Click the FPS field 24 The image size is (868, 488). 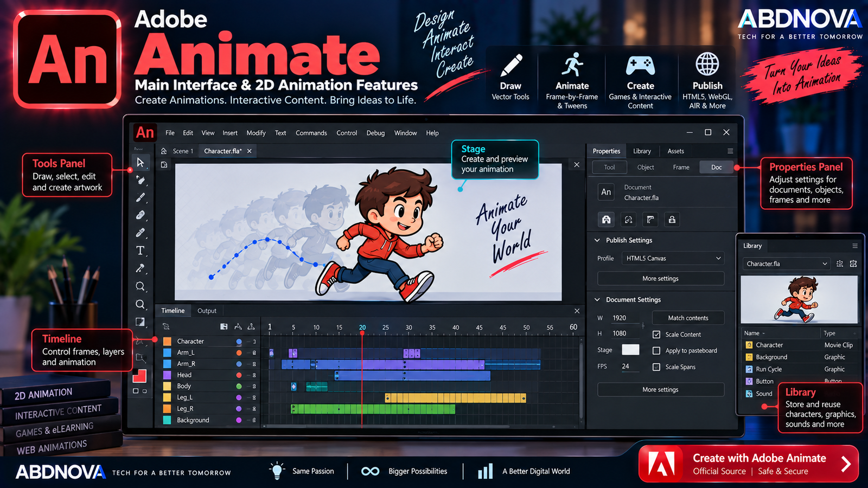pos(630,367)
